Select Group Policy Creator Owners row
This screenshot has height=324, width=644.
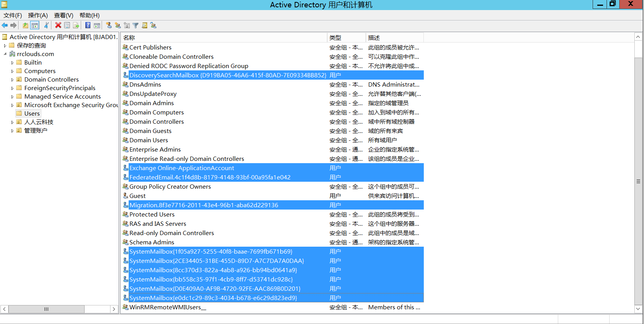[273, 186]
